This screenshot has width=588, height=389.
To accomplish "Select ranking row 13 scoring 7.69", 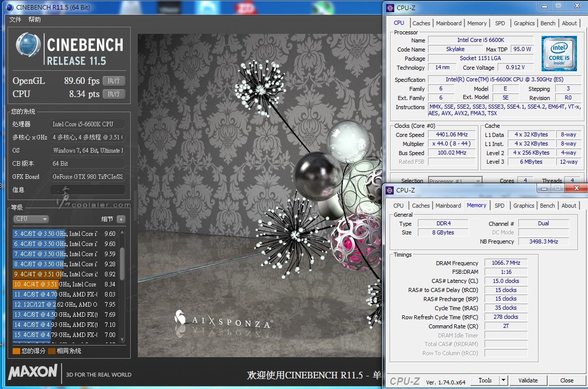I will pos(65,315).
